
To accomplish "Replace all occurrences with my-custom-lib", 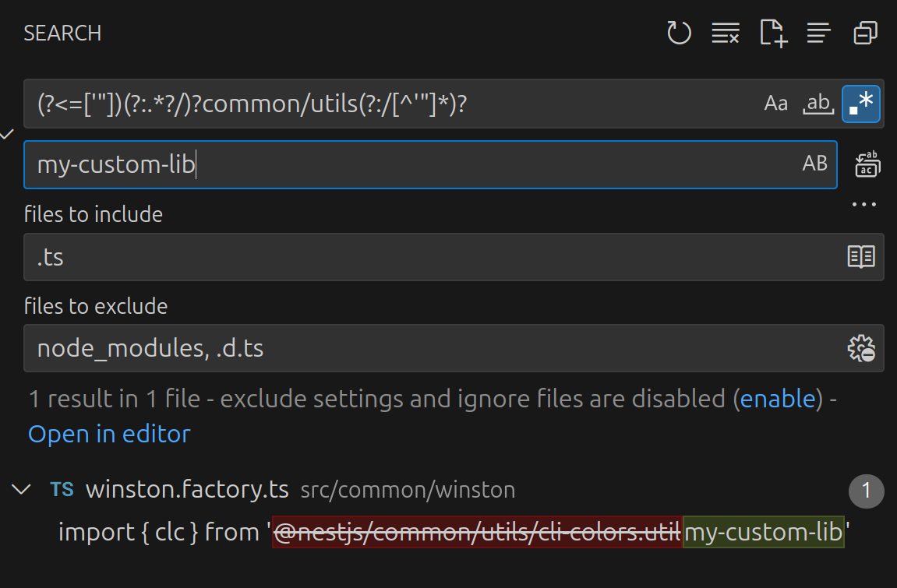I will (x=867, y=164).
